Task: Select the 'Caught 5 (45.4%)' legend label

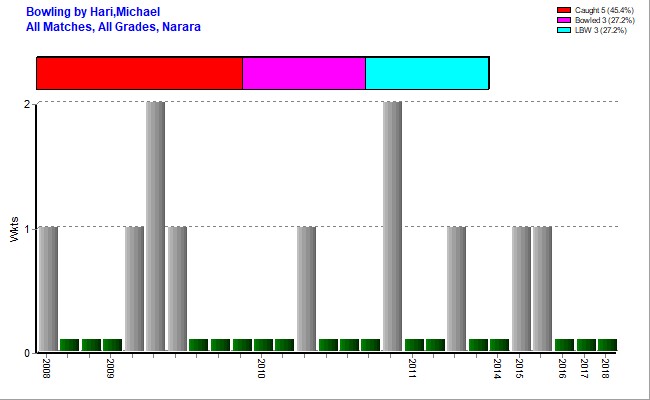Action: tap(604, 10)
